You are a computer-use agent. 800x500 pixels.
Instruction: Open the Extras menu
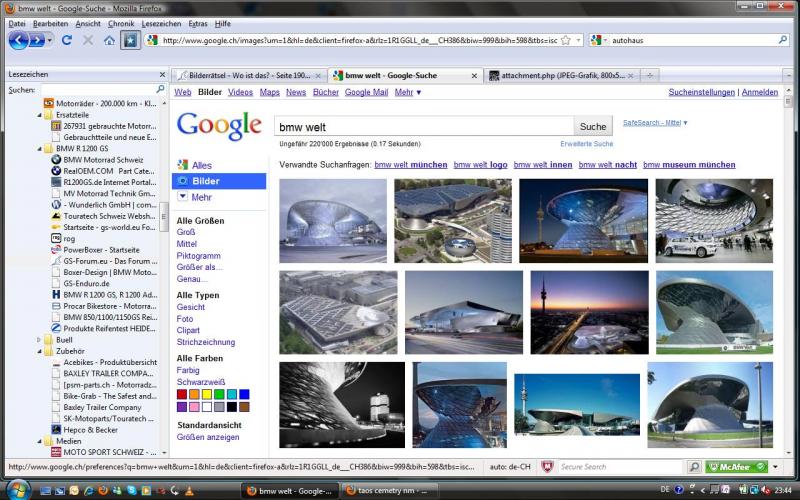click(x=198, y=23)
